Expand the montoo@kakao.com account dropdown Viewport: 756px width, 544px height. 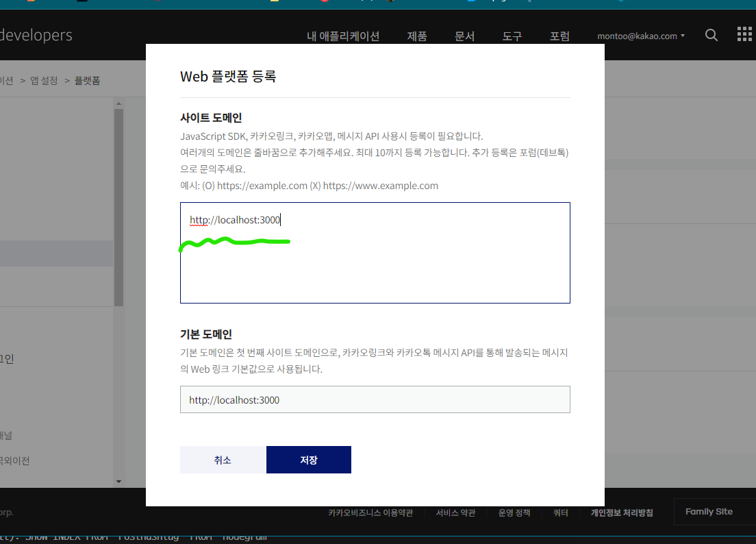641,36
